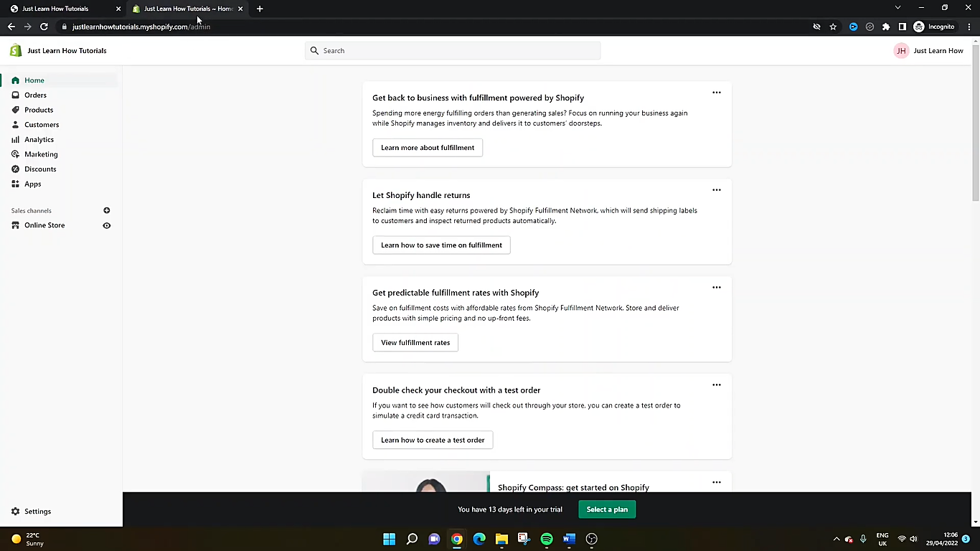The width and height of the screenshot is (980, 551).
Task: Go forward in browser history
Action: pos(27,27)
